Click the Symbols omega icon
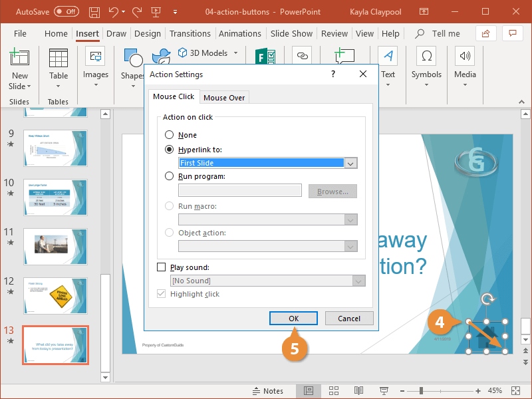The image size is (532, 399). click(x=426, y=57)
